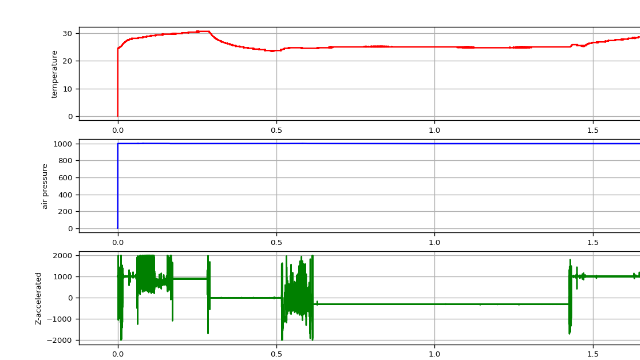Viewport: 640px width, 360px height.
Task: Click the Z-accelerated y-axis label
Action: point(38,298)
